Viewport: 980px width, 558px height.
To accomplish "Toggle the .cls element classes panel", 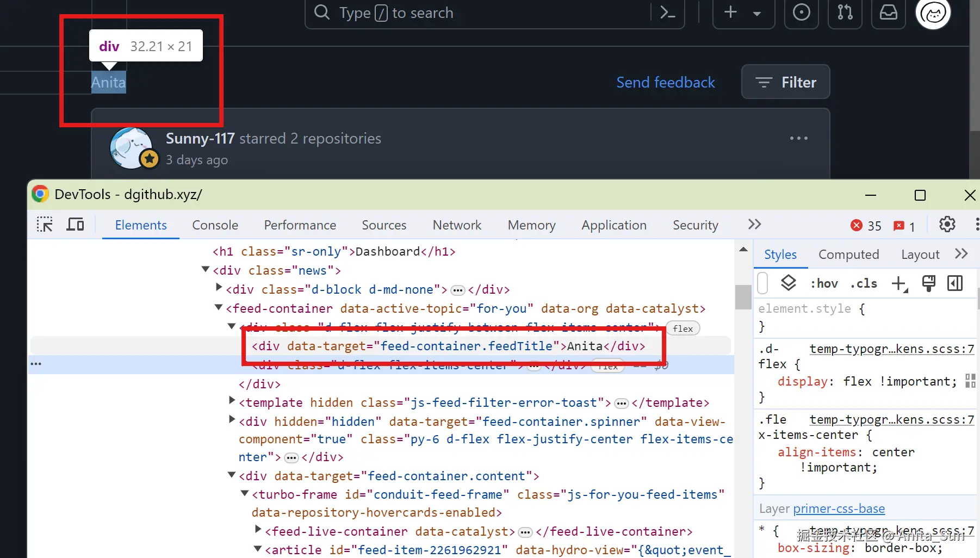I will click(x=864, y=283).
